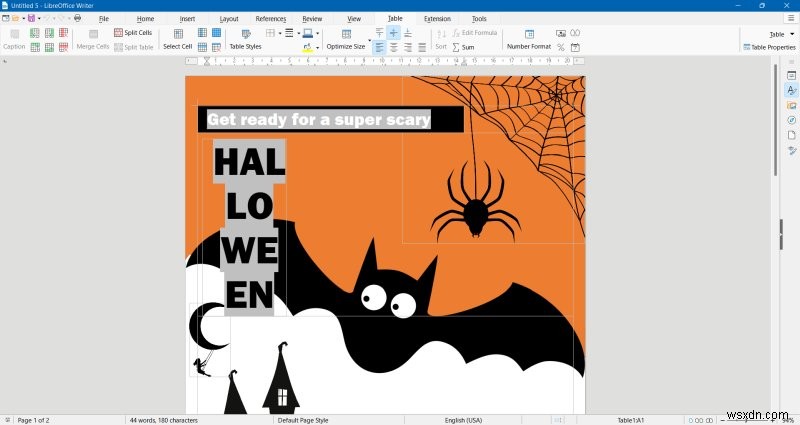
Task: Open the sidebar Navigator deck
Action: point(791,120)
